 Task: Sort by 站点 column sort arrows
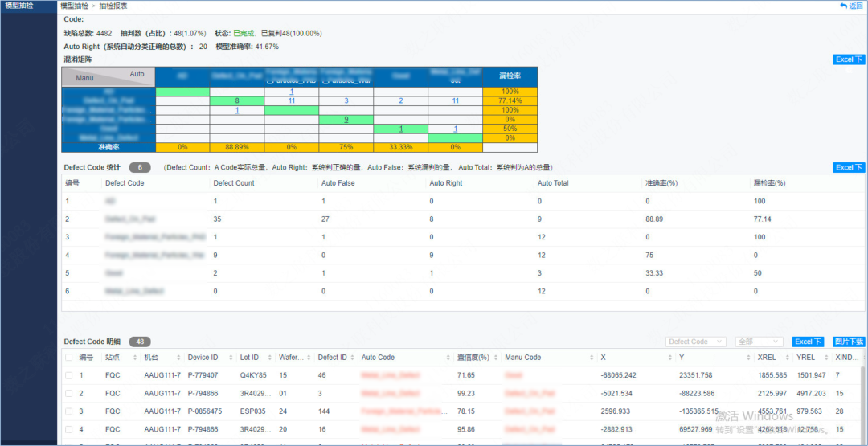135,358
